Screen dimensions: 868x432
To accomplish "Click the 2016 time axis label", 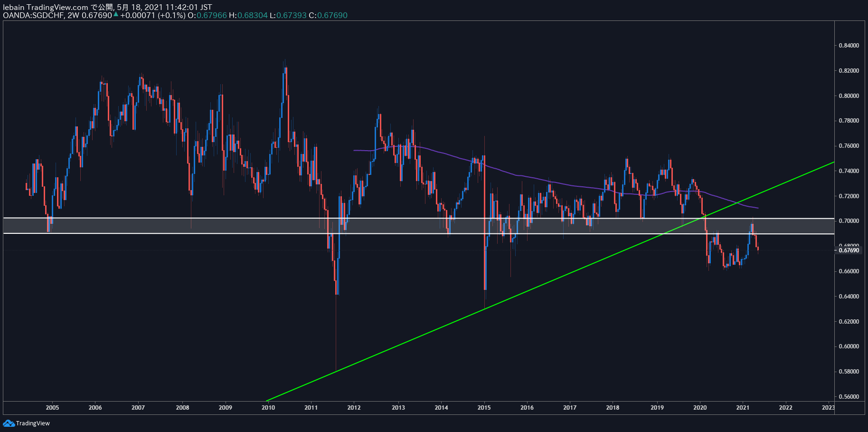I will click(527, 407).
